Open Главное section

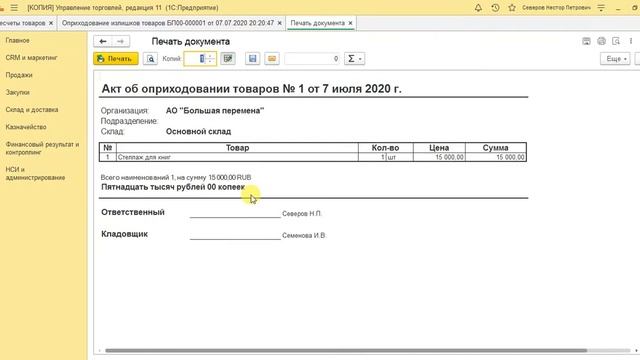click(18, 40)
